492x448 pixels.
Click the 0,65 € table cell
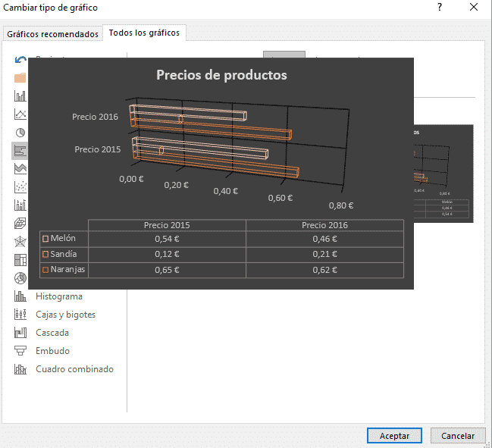pyautogui.click(x=167, y=270)
